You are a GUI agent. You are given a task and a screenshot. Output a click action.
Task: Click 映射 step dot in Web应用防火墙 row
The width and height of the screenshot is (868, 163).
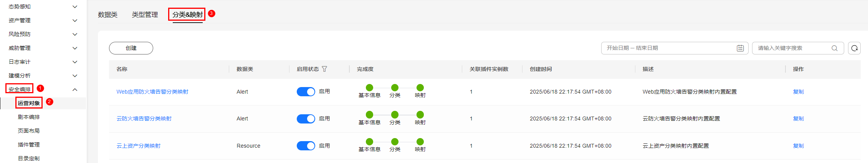(420, 87)
